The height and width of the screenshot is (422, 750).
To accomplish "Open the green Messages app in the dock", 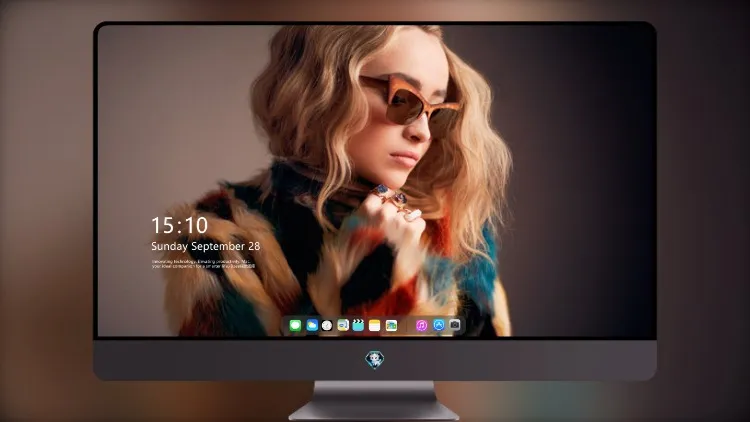I will (x=295, y=326).
